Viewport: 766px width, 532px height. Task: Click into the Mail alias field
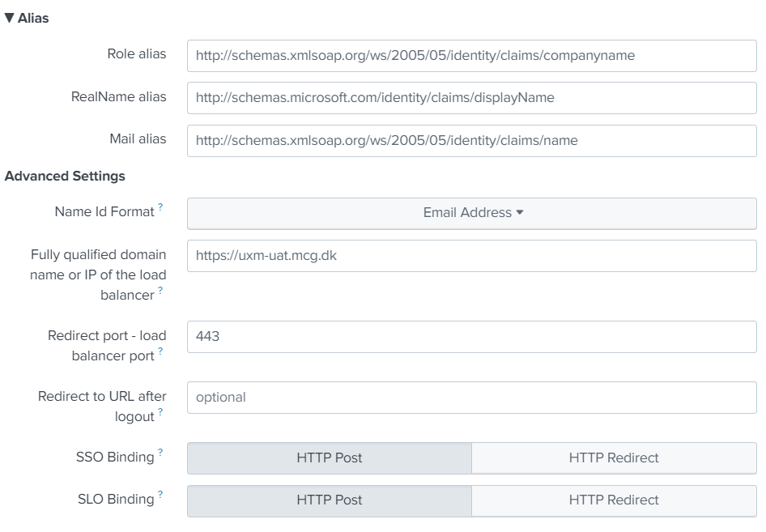click(472, 140)
